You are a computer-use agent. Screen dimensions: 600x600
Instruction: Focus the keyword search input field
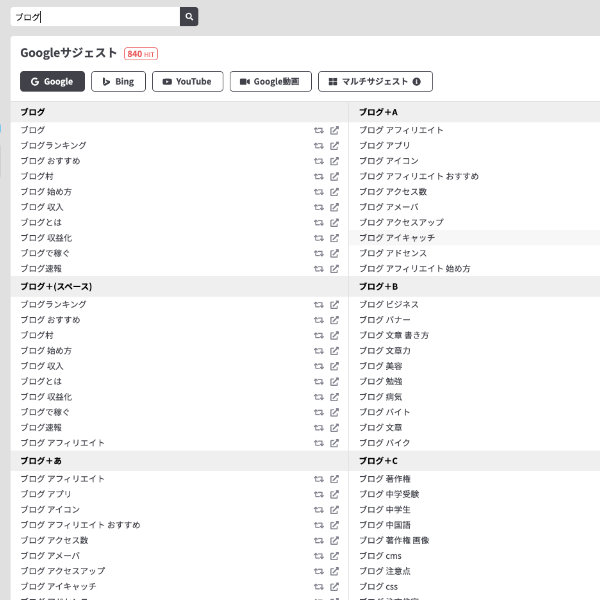95,16
